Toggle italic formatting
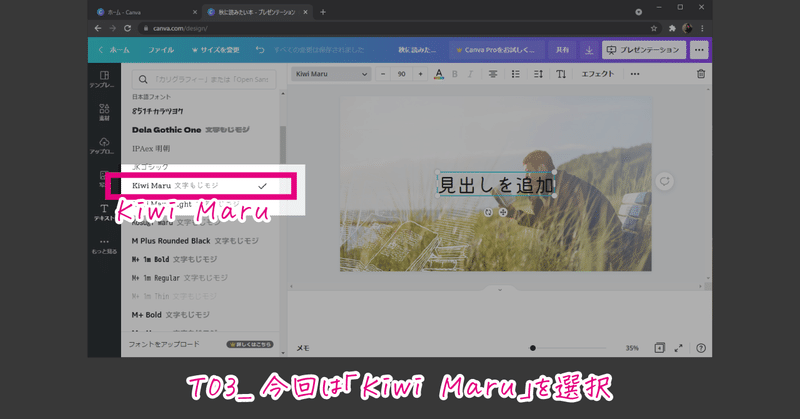 pos(470,74)
